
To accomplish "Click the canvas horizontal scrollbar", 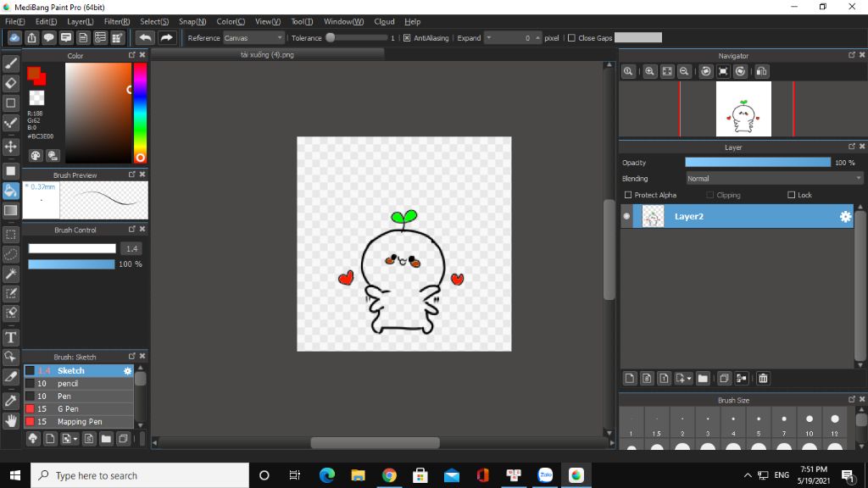I will (375, 442).
